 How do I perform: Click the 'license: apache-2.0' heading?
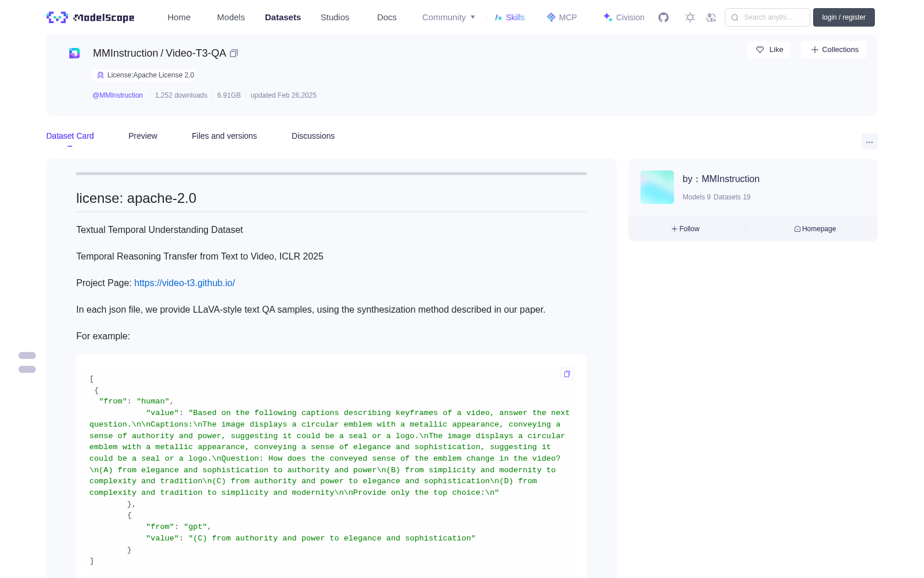pos(136,198)
